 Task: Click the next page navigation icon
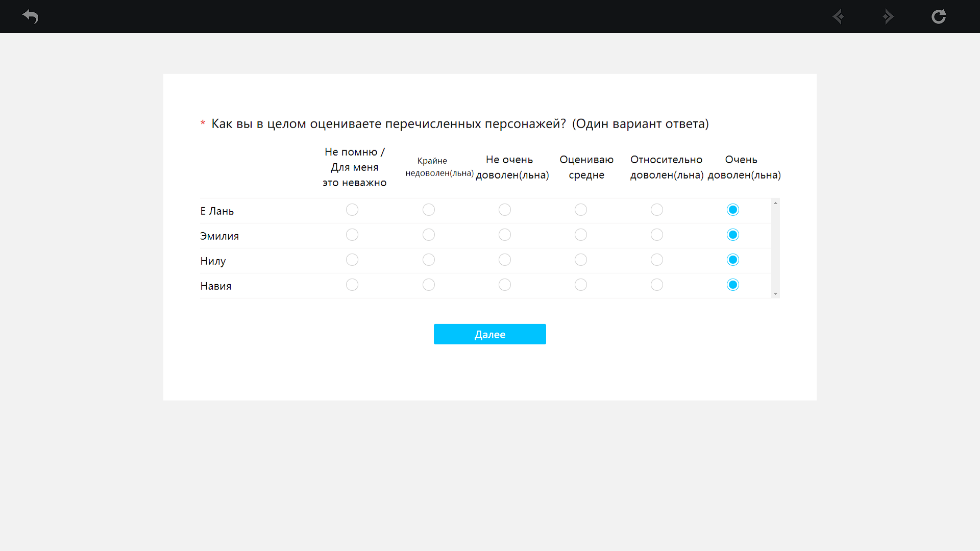point(888,16)
